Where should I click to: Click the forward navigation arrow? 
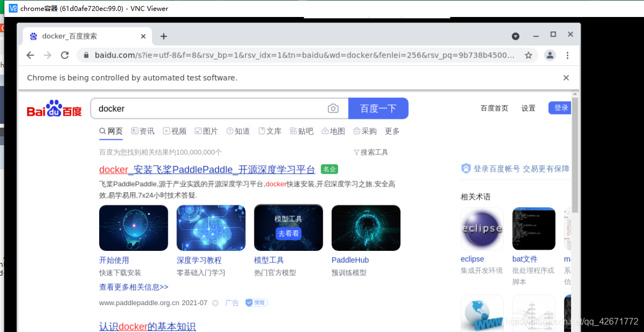point(48,55)
